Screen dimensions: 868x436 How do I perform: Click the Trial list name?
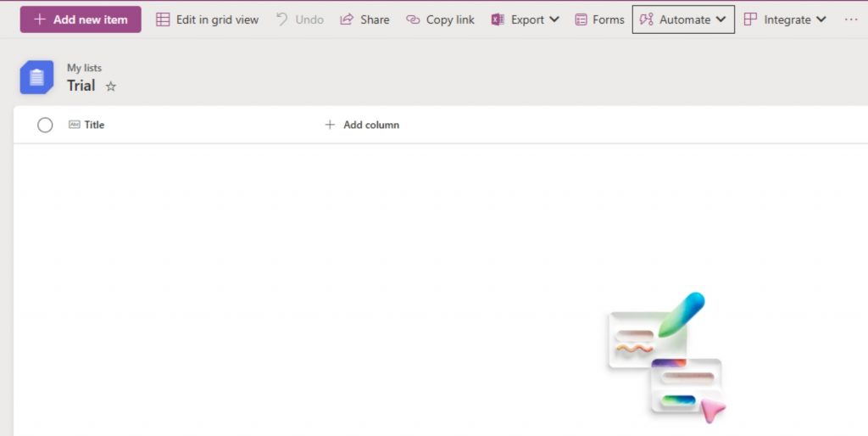(81, 86)
